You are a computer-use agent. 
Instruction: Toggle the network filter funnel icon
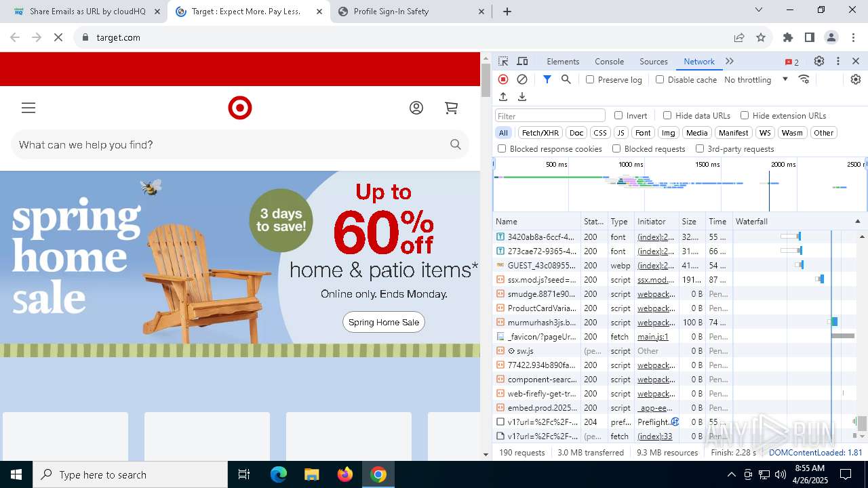547,79
